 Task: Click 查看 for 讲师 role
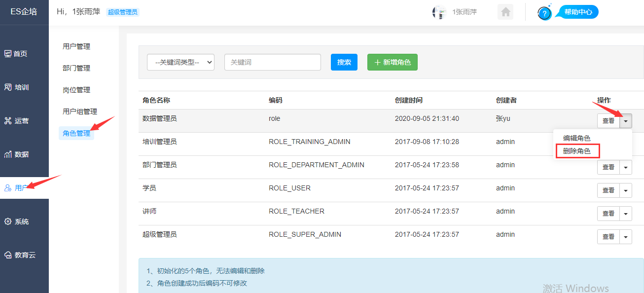(x=608, y=214)
